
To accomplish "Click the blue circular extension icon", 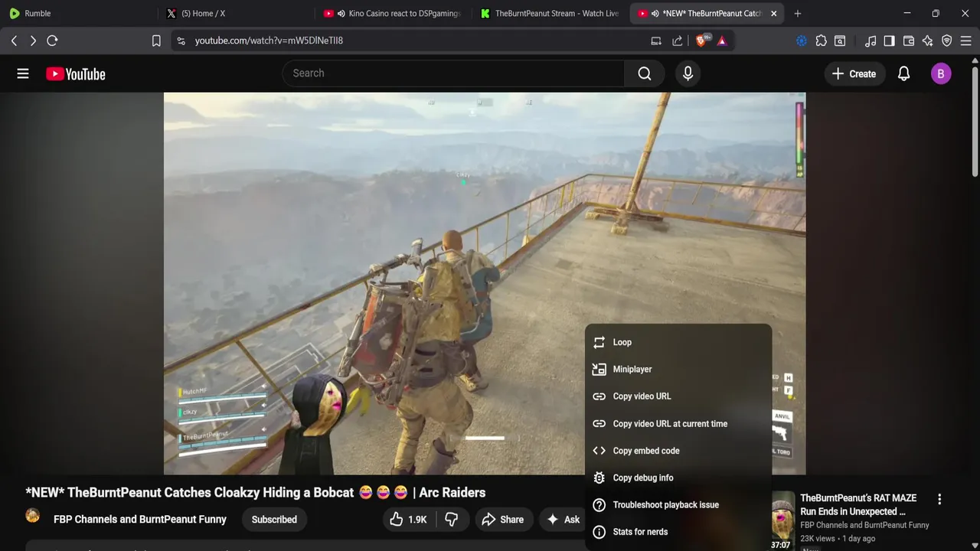I will pos(802,41).
